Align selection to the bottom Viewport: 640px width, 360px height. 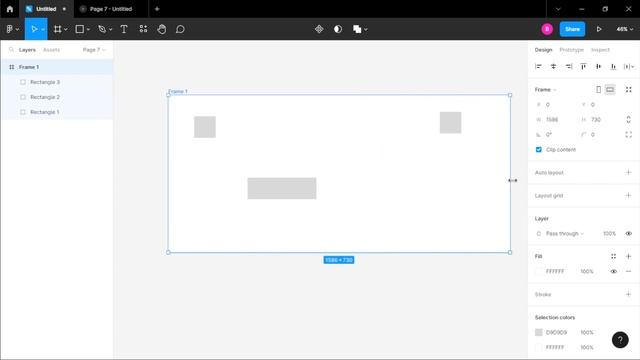click(x=613, y=67)
